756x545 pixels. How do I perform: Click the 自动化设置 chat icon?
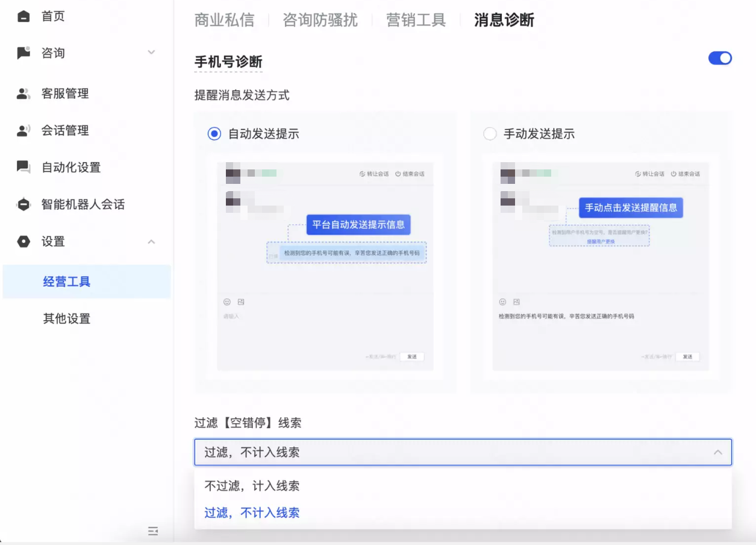point(22,168)
